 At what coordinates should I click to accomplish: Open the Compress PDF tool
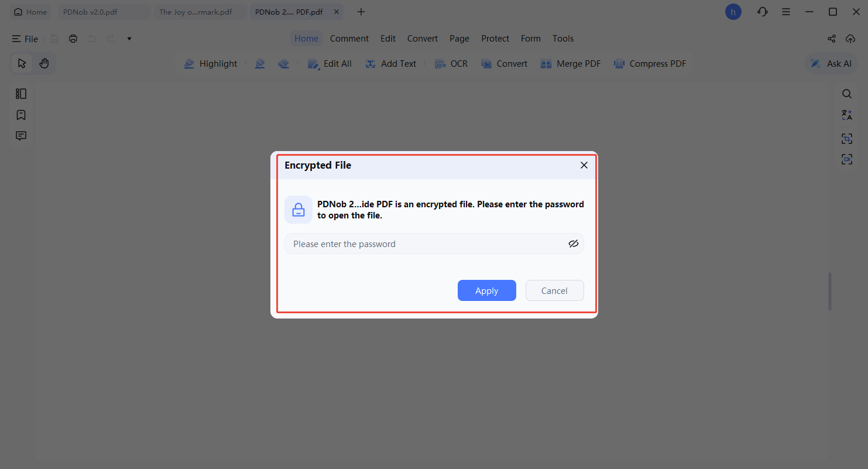coord(650,63)
